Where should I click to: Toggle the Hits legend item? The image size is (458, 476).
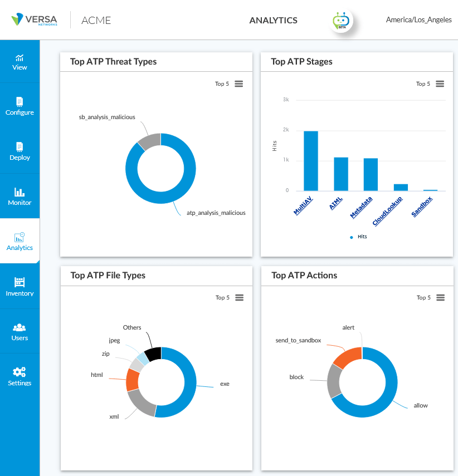(x=359, y=237)
